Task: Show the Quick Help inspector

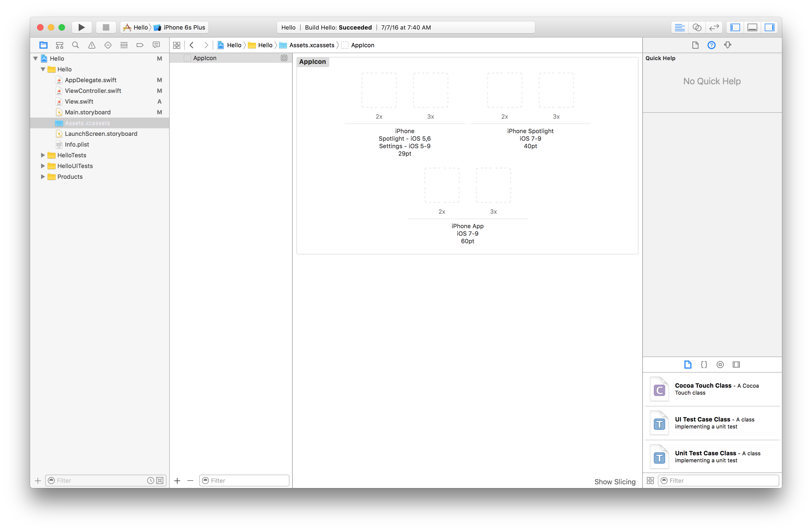Action: [x=711, y=45]
